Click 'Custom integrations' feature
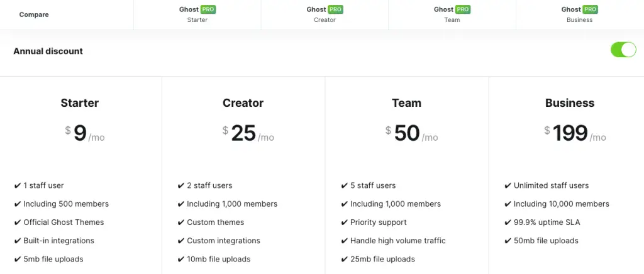Viewport: 644px width, 274px height. pos(223,241)
